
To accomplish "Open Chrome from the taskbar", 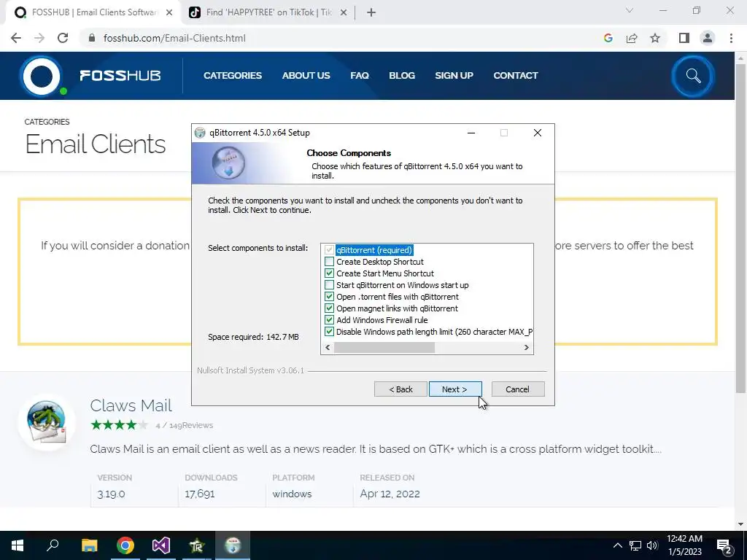I will [125, 545].
